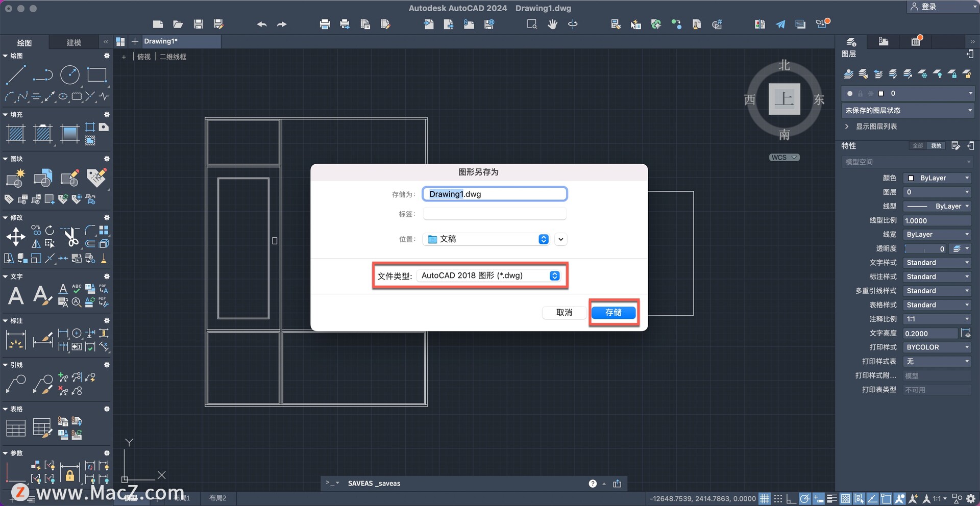The height and width of the screenshot is (506, 980).
Task: Click the Open file toolbar icon
Action: pos(178,24)
